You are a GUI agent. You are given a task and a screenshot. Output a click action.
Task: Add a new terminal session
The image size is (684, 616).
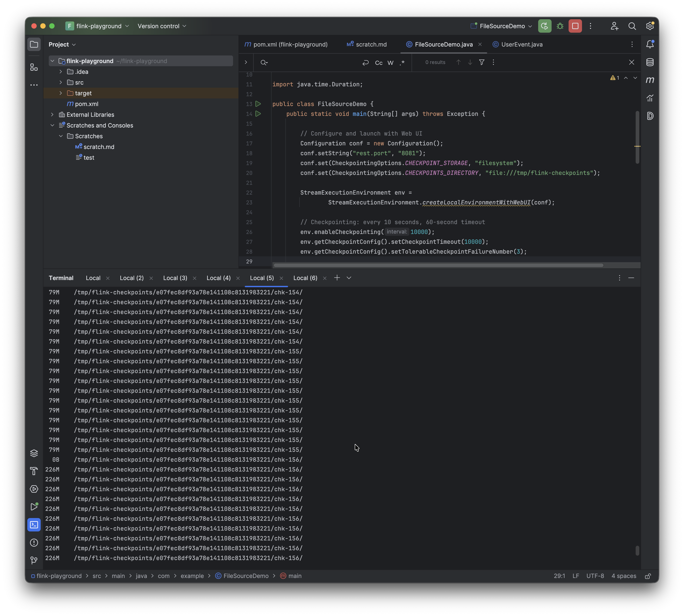click(337, 278)
